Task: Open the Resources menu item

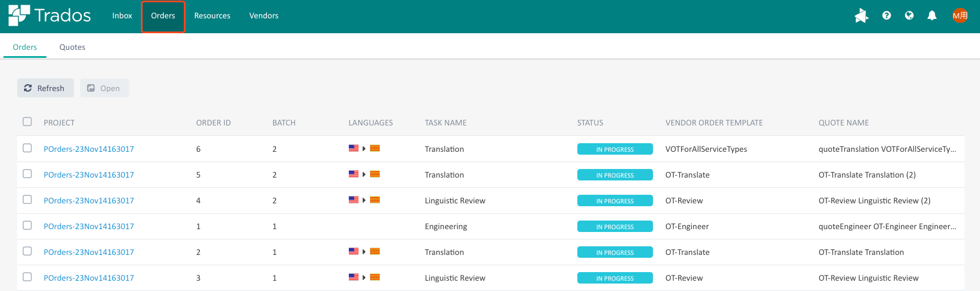Action: (212, 16)
